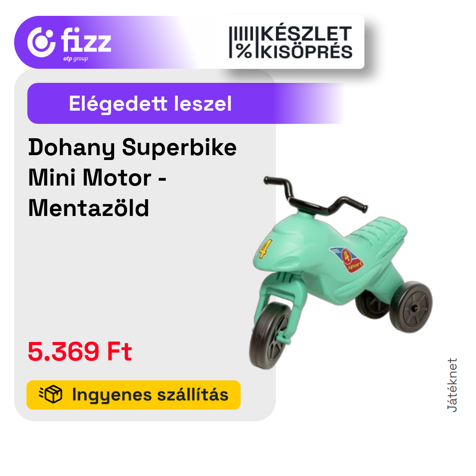Click the fizz circular logo icon
Viewport: 476px width, 476px height.
41,42
